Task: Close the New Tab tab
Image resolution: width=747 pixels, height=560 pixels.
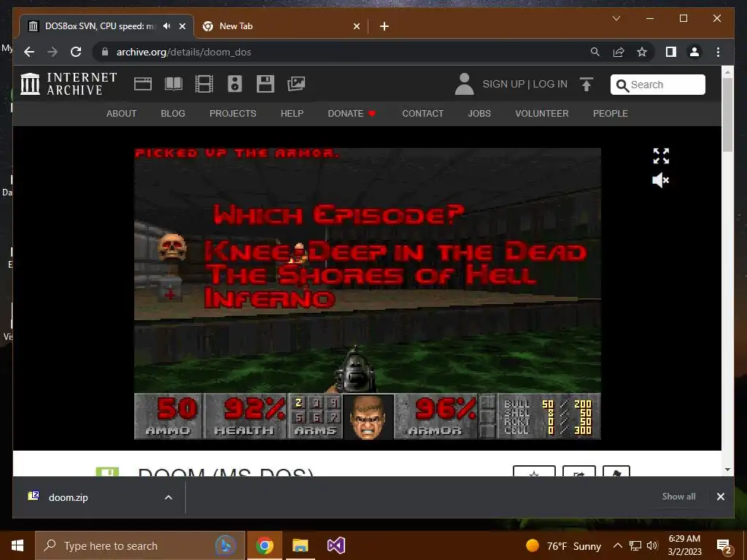Action: coord(356,26)
